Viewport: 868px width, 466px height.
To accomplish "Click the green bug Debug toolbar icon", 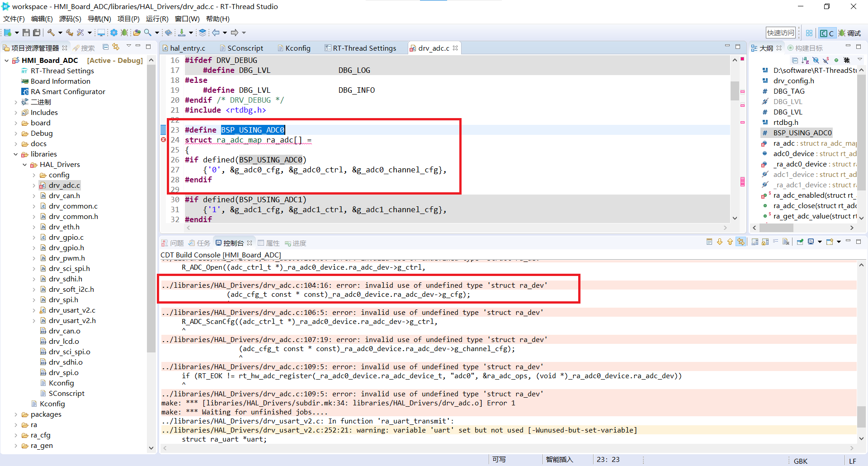I will coord(124,33).
